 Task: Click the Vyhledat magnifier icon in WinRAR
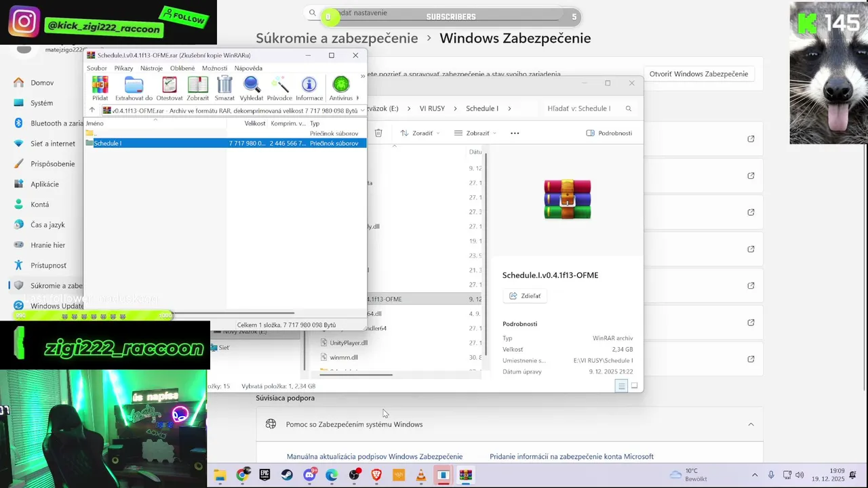pyautogui.click(x=252, y=88)
